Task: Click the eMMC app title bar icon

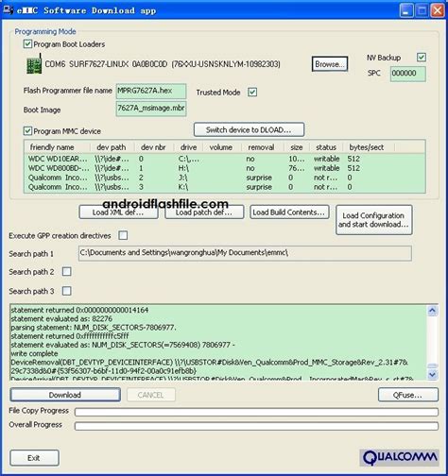Action: coord(8,9)
